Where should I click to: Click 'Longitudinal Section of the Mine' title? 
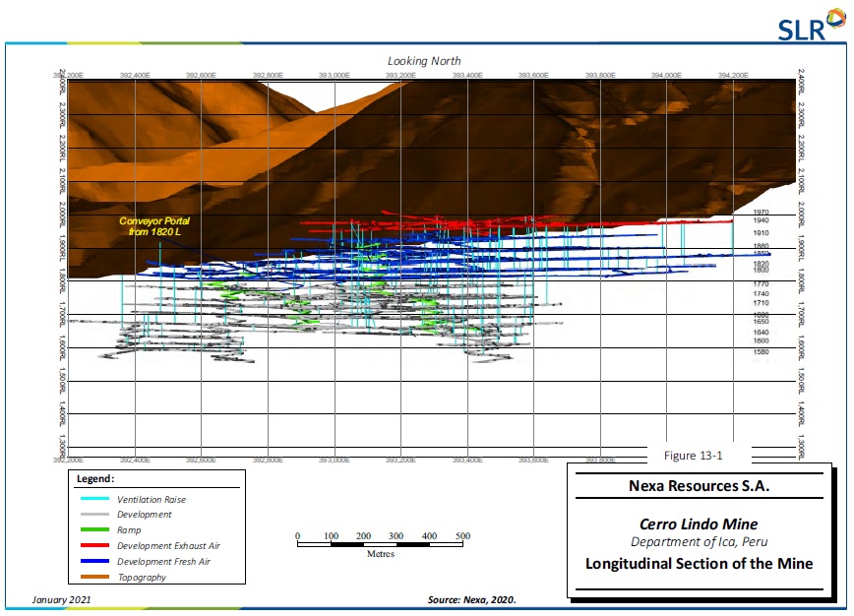(700, 564)
